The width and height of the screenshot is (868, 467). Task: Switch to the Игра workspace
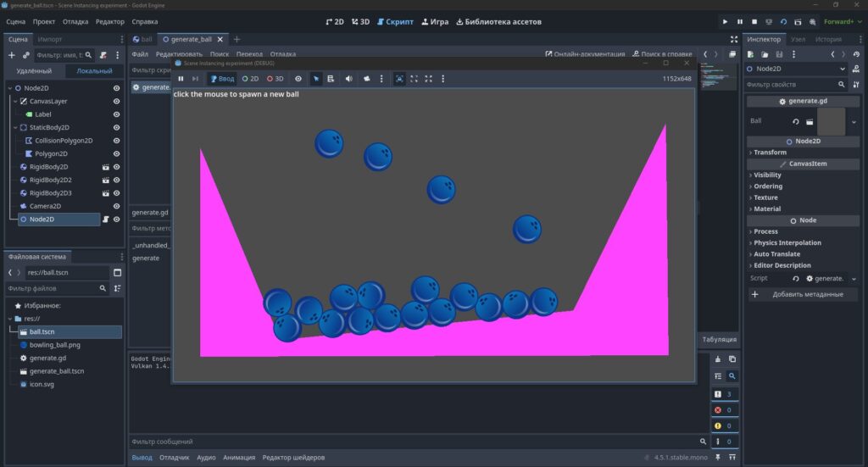(x=435, y=21)
